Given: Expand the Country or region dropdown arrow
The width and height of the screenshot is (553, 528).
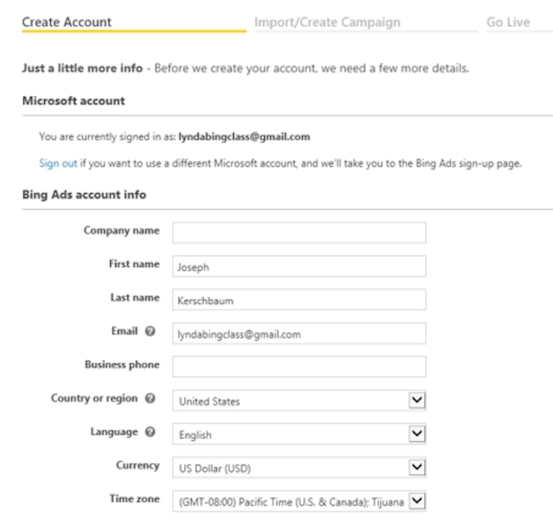Looking at the screenshot, I should coord(417,400).
